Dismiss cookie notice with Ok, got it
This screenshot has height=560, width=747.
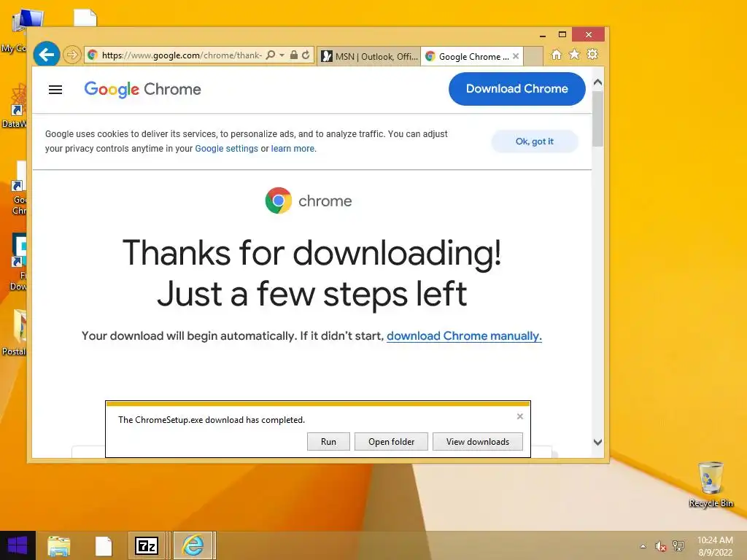[535, 141]
